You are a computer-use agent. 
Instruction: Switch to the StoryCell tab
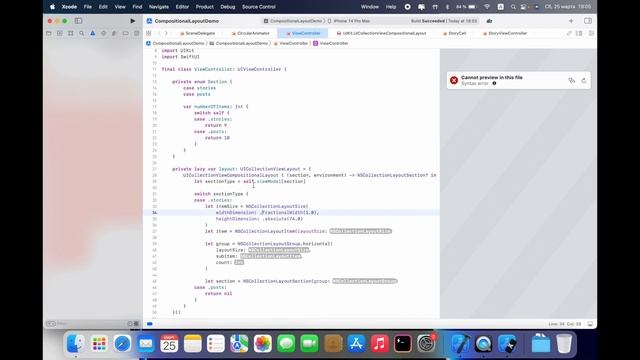(454, 33)
